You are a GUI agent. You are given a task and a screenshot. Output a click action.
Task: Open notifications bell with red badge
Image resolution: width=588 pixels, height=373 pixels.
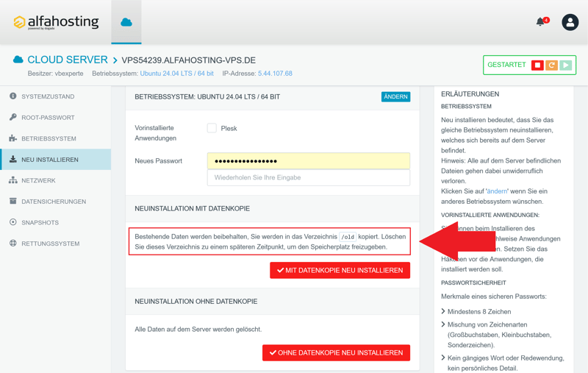pyautogui.click(x=542, y=21)
